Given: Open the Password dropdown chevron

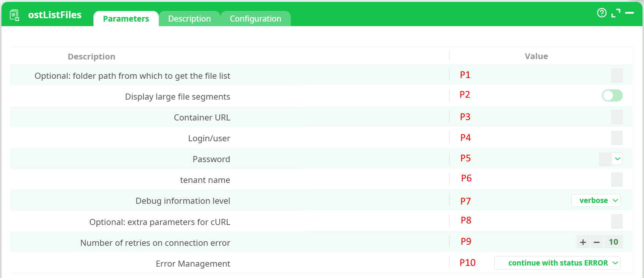Looking at the screenshot, I should point(617,159).
